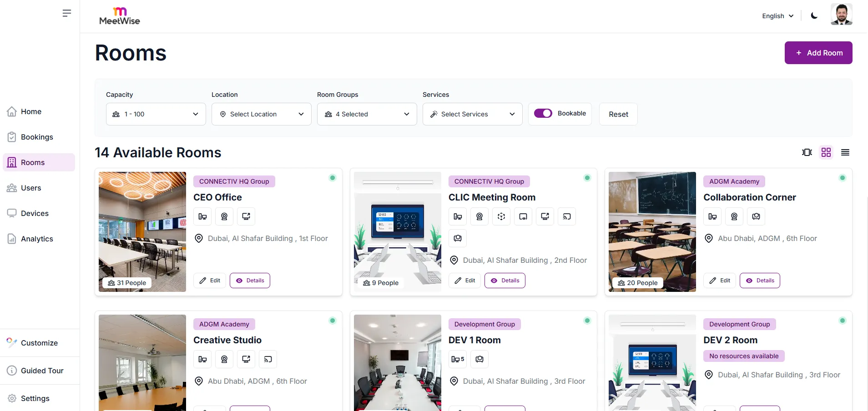The image size is (868, 411).
Task: Edit the Collaboration Corner room
Action: (720, 281)
